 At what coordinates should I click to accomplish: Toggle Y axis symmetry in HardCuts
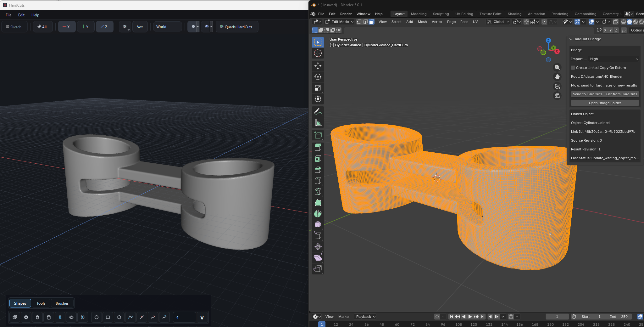tap(86, 27)
